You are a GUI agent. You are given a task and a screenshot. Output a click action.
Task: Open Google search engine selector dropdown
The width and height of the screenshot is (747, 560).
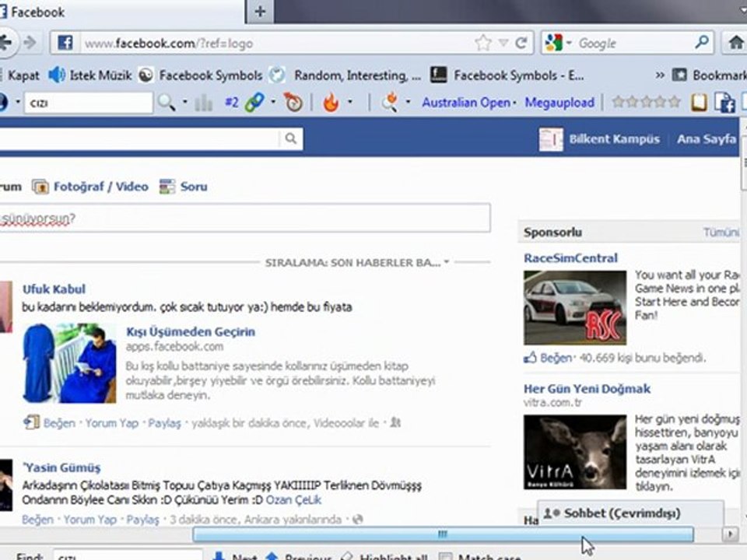(568, 44)
